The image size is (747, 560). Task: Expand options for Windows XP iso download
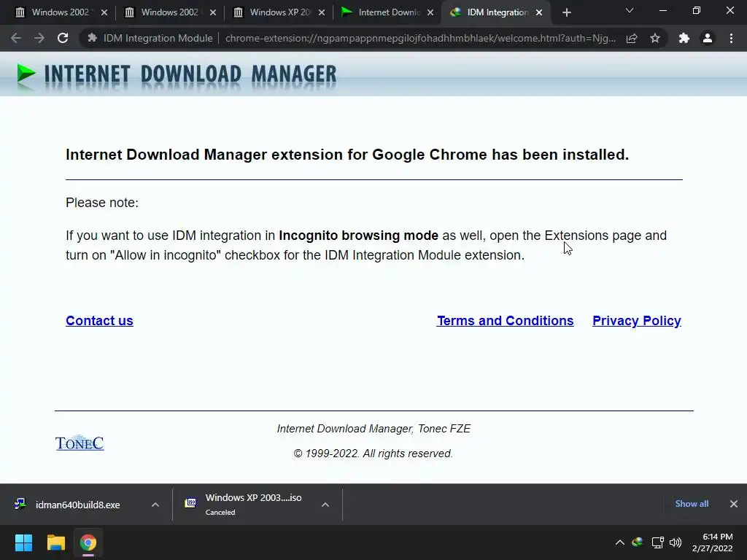pyautogui.click(x=325, y=505)
